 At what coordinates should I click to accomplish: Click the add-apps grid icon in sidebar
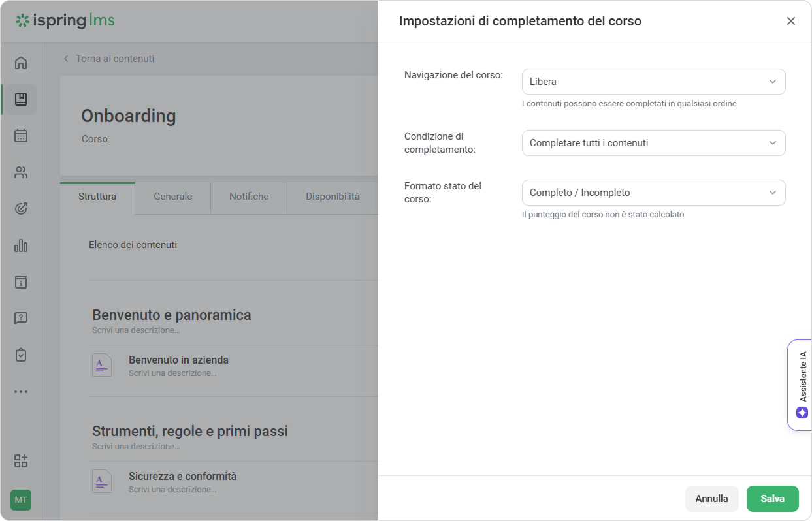click(21, 461)
